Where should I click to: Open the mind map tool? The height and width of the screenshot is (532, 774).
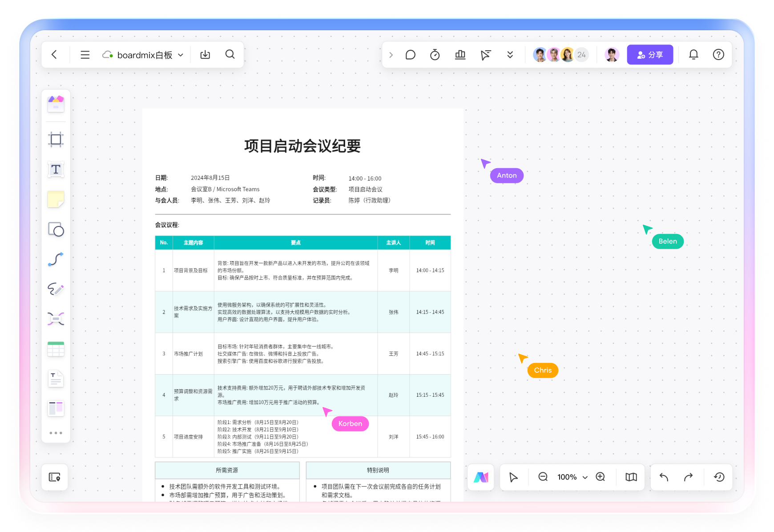[56, 319]
